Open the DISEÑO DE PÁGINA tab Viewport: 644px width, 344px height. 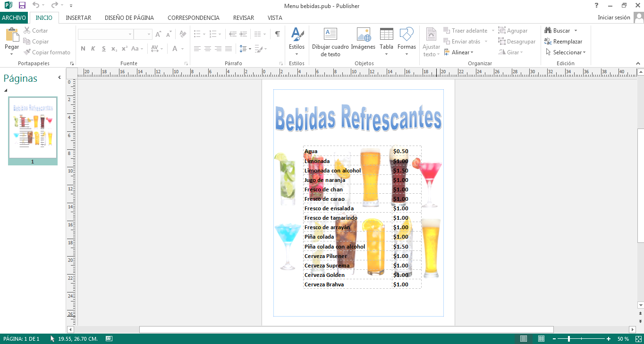tap(129, 18)
